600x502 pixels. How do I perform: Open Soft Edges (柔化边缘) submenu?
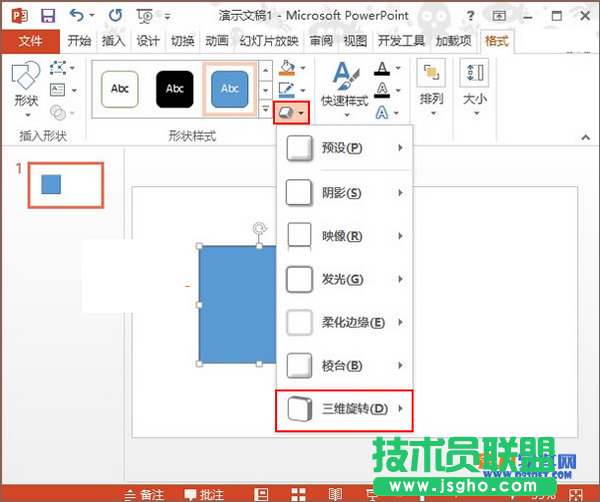click(x=344, y=322)
